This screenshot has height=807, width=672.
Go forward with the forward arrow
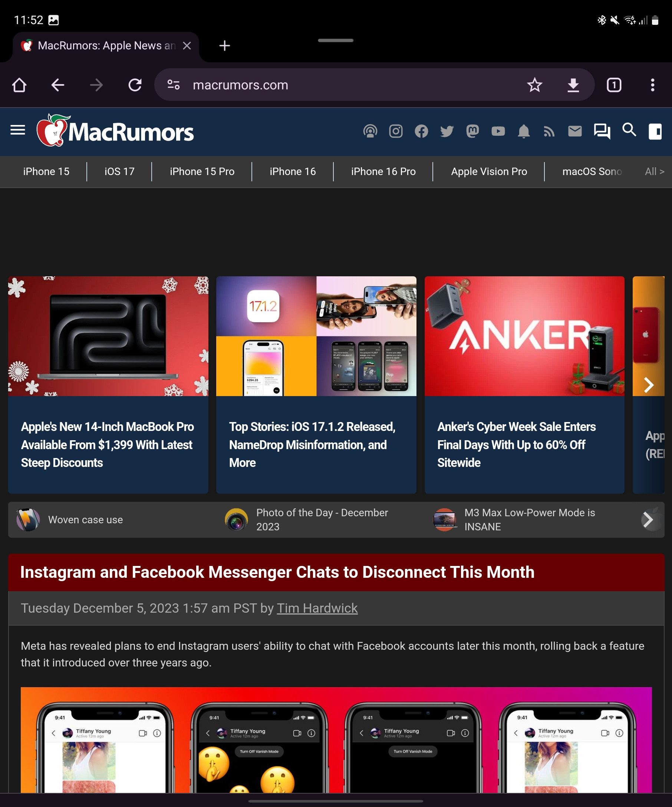tap(96, 85)
